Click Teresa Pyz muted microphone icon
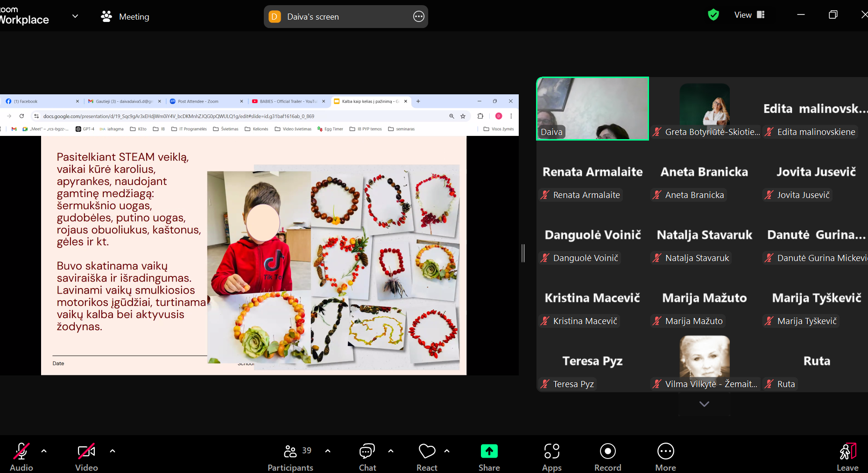This screenshot has width=868, height=473. pyautogui.click(x=545, y=384)
